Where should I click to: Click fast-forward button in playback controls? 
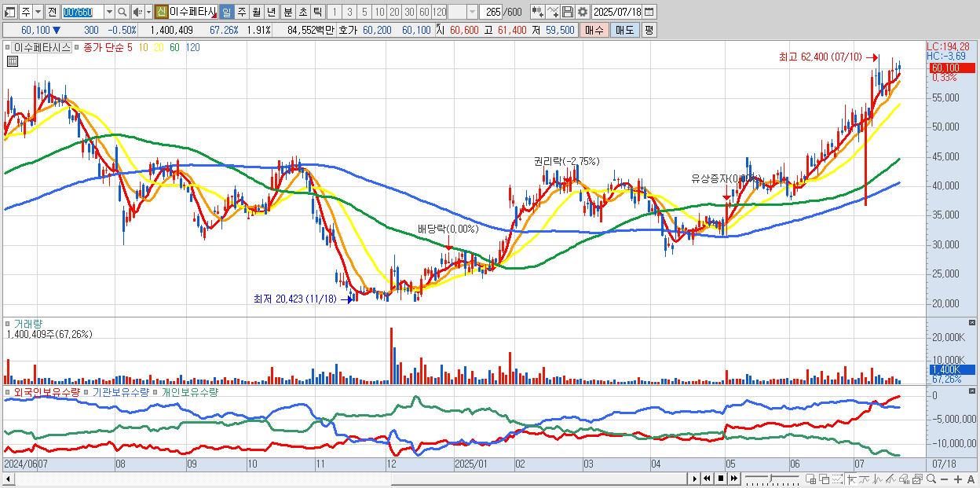tap(734, 479)
